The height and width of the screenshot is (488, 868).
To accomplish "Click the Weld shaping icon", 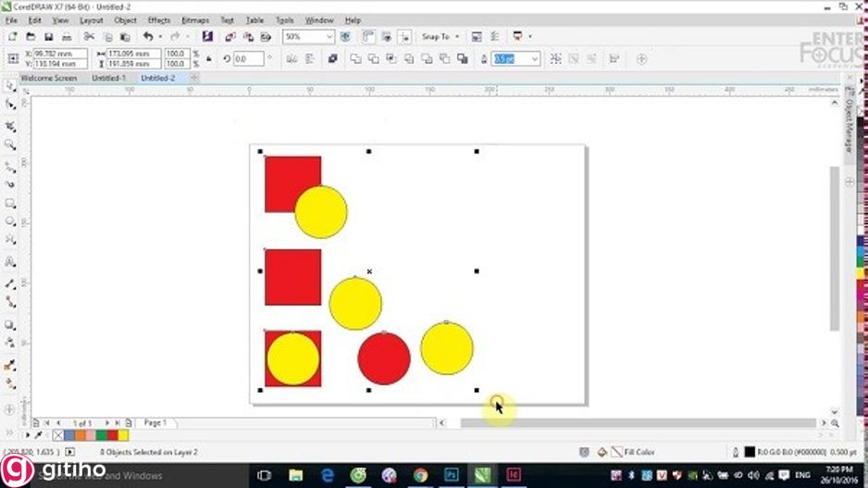I will [355, 58].
